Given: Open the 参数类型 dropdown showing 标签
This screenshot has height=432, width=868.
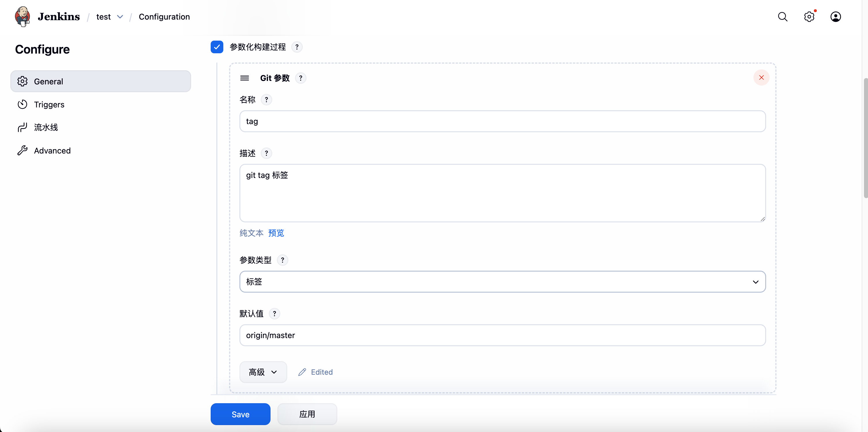Looking at the screenshot, I should point(502,282).
